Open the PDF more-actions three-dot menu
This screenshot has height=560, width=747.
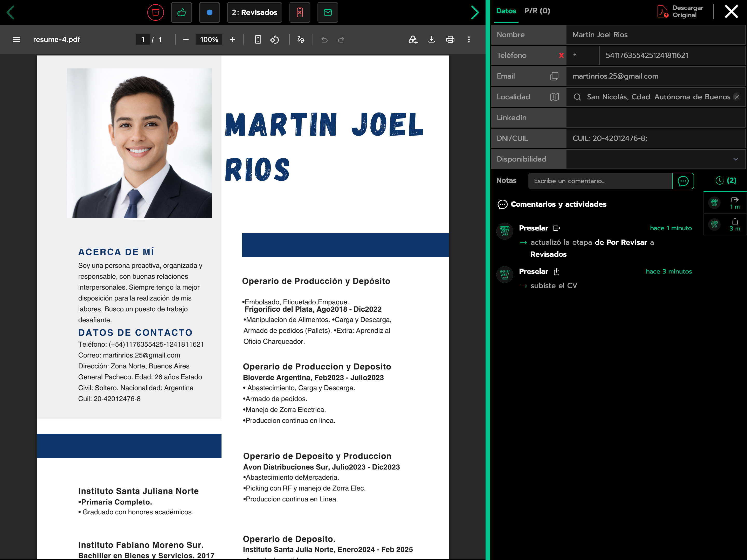(x=469, y=39)
